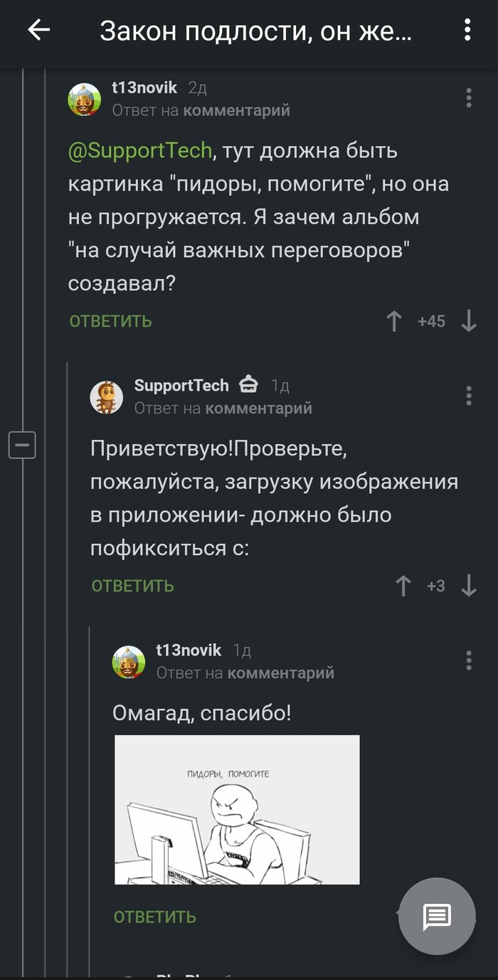This screenshot has height=980, width=498.
Task: Tap t13novik's avatar picture
Action: pos(84,99)
